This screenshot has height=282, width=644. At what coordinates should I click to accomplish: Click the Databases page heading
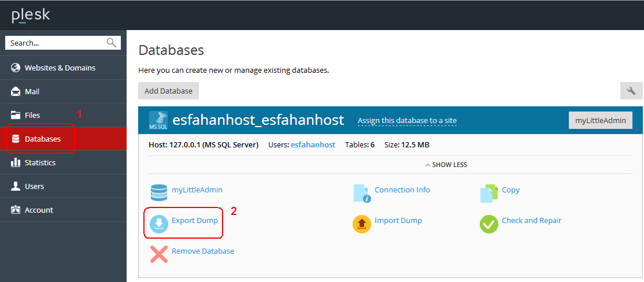tap(171, 50)
